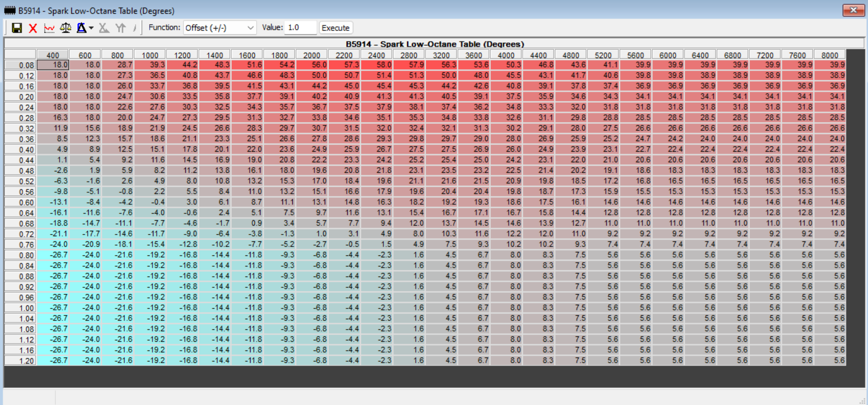This screenshot has height=405, width=868.
Task: Select the 1.00 row header
Action: (x=21, y=308)
